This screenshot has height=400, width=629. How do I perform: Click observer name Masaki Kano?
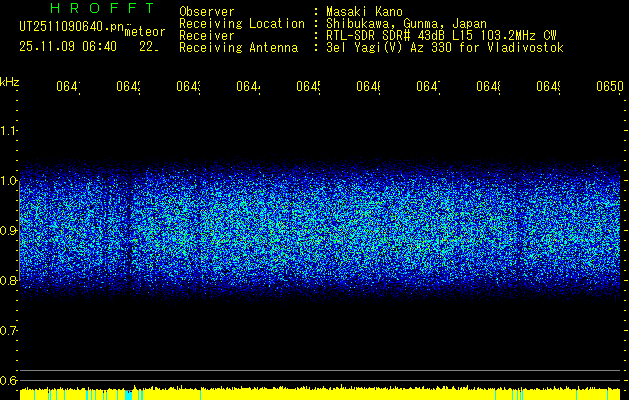tap(364, 11)
